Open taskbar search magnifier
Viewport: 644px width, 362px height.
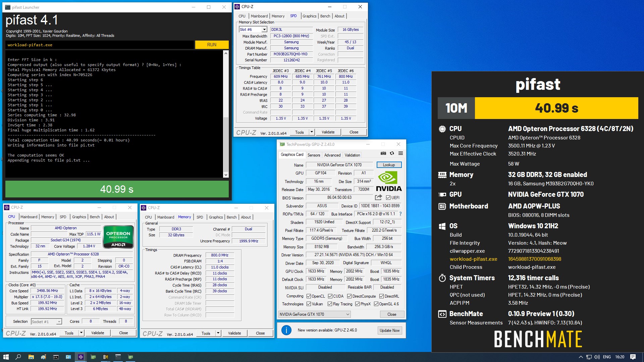click(x=18, y=357)
